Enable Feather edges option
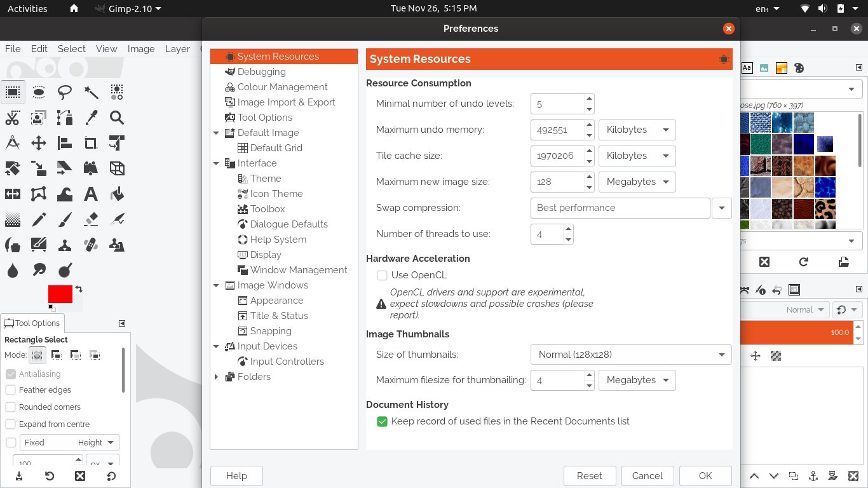The image size is (868, 488). (x=11, y=390)
